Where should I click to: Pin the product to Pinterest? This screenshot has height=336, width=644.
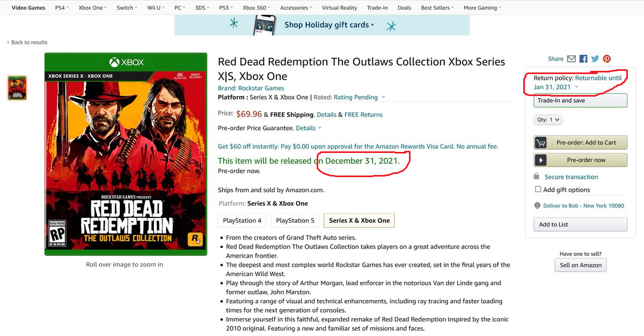tap(607, 59)
